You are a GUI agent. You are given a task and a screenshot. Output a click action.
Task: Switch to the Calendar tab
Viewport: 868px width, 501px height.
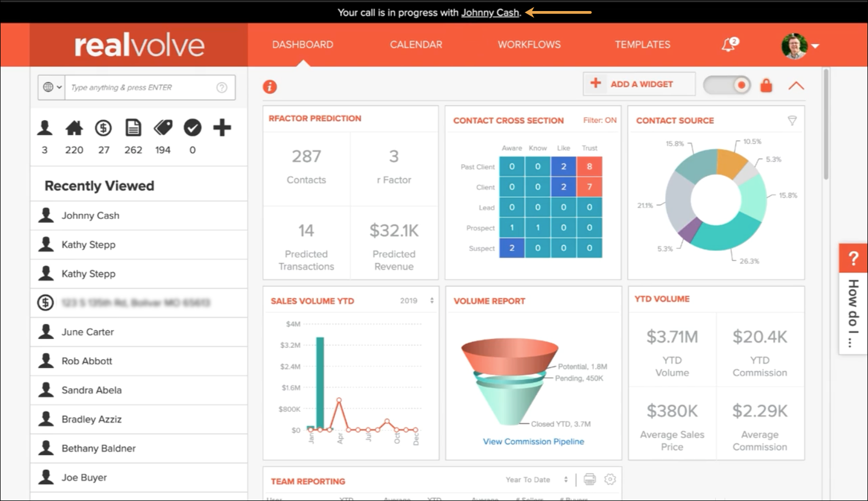point(416,45)
